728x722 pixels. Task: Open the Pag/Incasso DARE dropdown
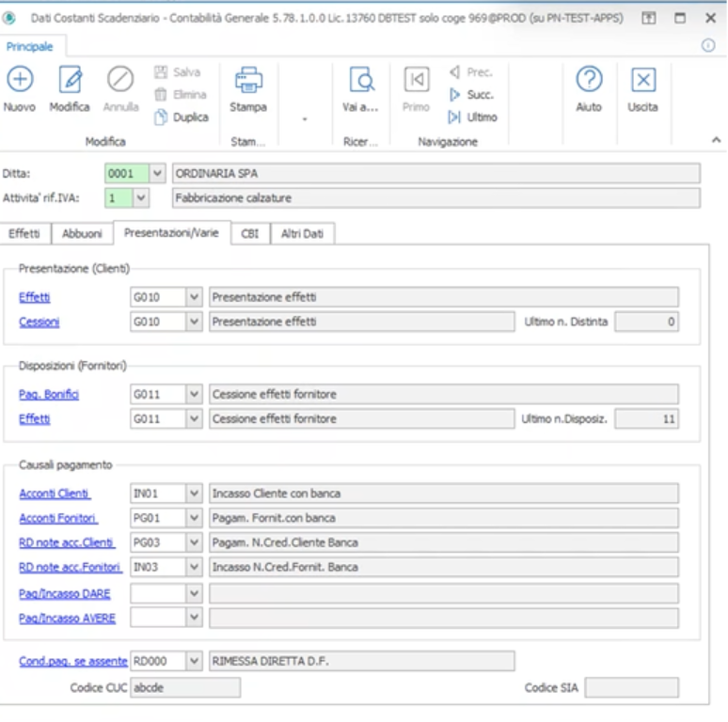click(195, 593)
